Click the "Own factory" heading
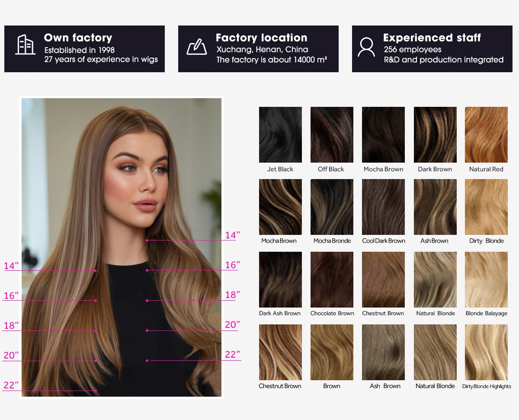 point(78,38)
